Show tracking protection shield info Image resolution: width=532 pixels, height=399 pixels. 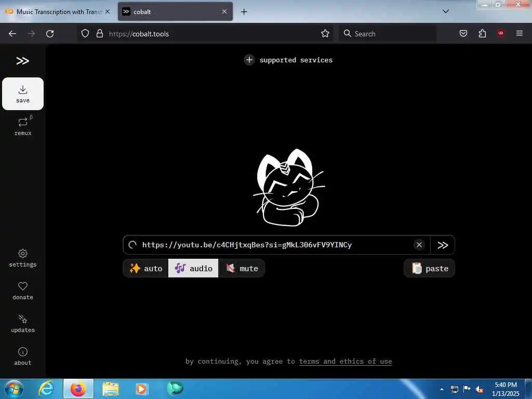[85, 34]
